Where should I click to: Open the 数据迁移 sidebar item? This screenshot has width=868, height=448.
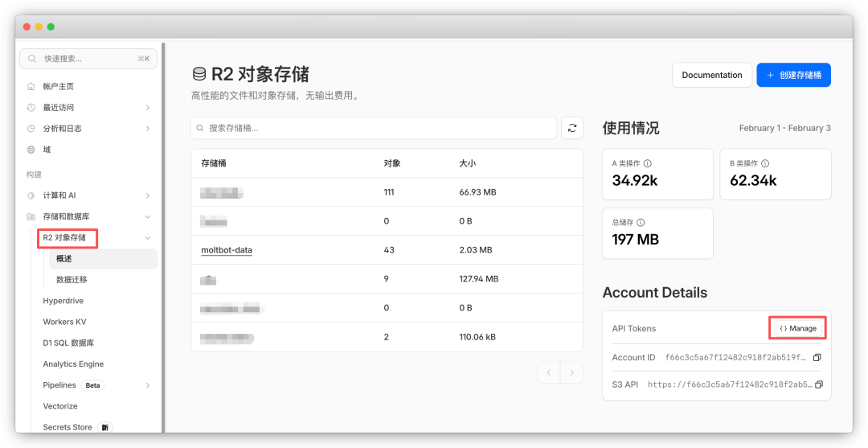click(72, 280)
